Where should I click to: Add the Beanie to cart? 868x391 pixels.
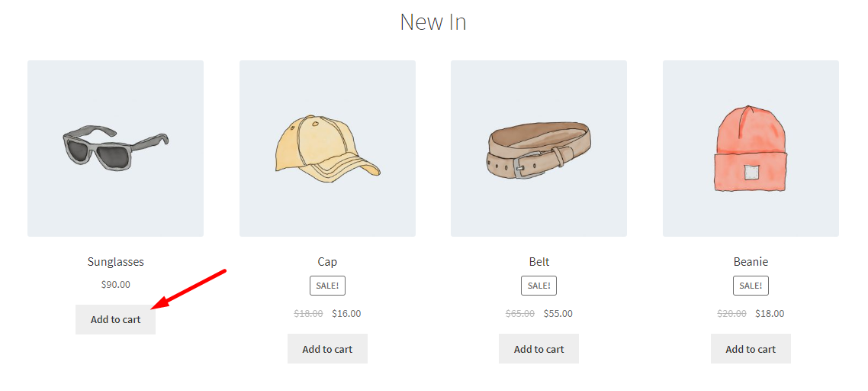751,349
